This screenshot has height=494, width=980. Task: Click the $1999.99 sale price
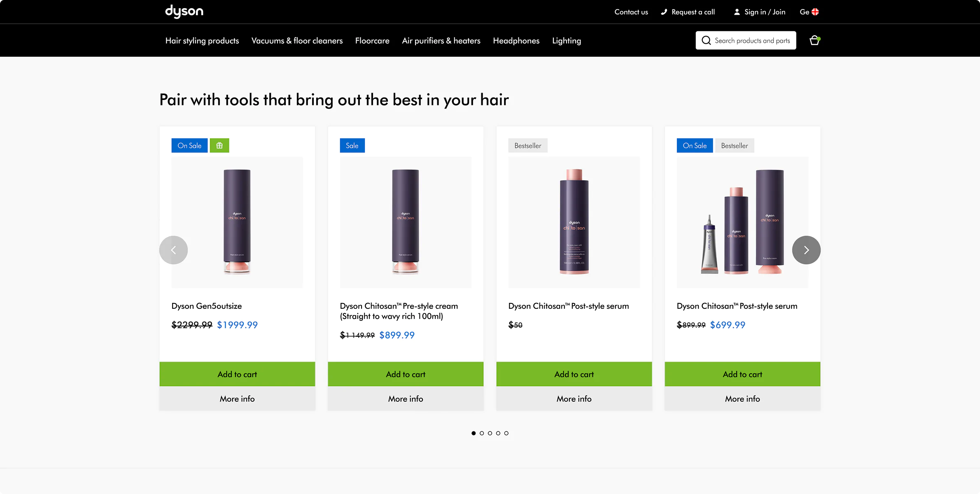click(237, 325)
